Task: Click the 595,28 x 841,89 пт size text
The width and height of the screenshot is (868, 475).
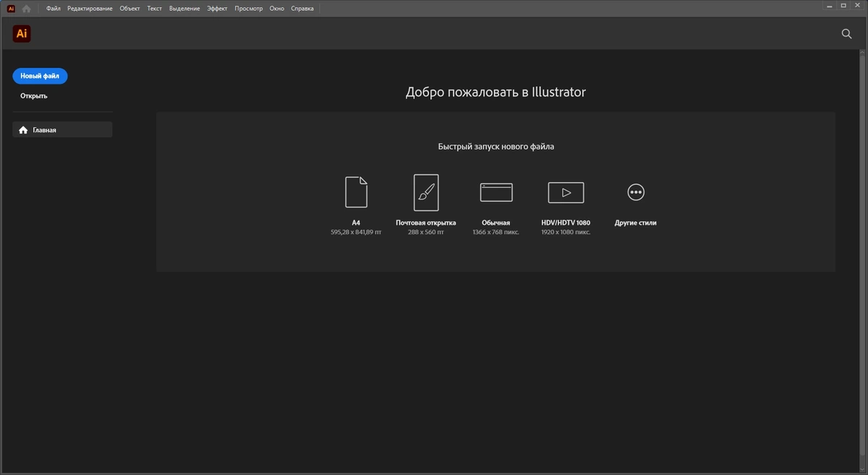Action: [356, 233]
